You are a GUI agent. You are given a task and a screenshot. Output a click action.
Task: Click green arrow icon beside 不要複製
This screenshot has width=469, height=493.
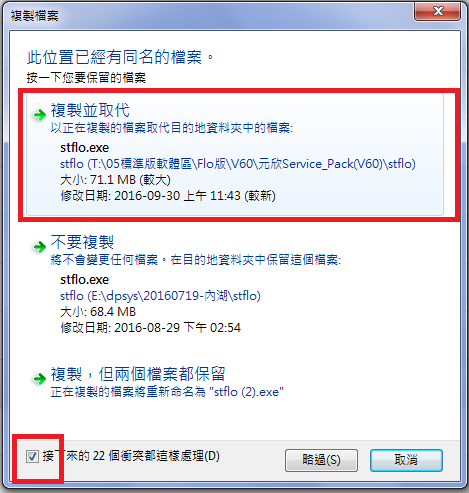[40, 247]
